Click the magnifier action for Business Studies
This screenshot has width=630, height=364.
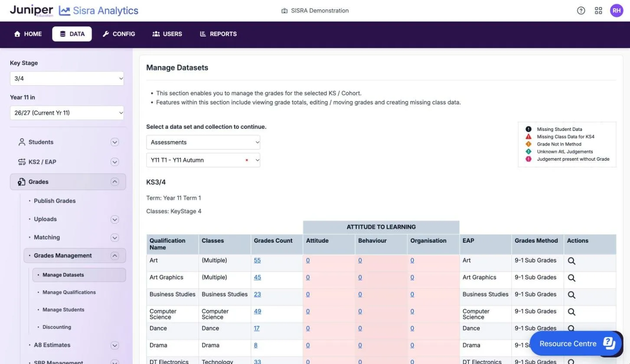tap(571, 295)
